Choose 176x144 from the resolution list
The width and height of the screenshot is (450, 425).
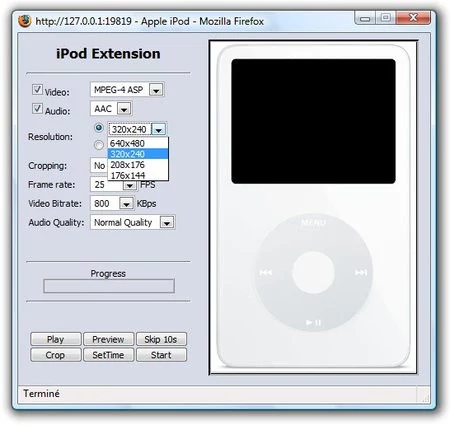tap(138, 175)
